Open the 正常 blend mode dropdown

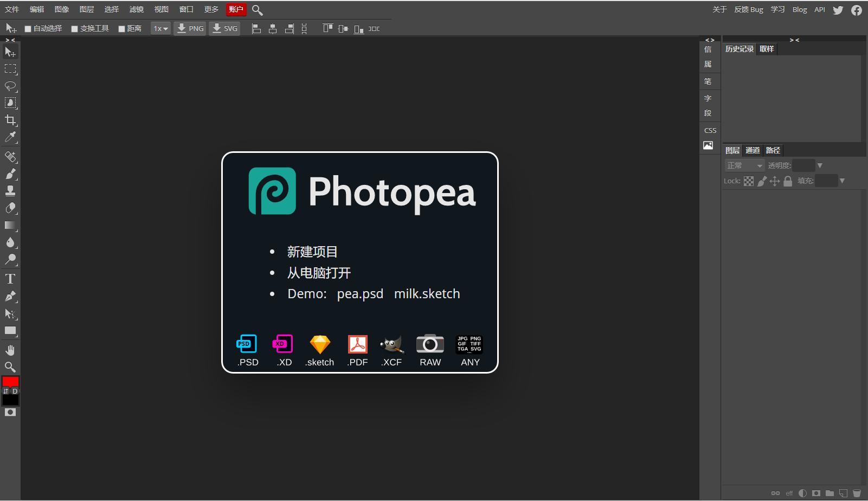pos(744,165)
